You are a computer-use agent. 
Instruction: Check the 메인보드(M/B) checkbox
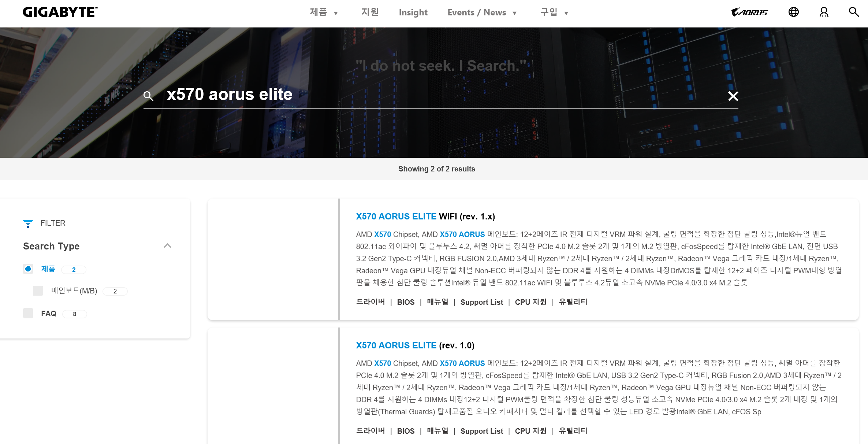[38, 291]
